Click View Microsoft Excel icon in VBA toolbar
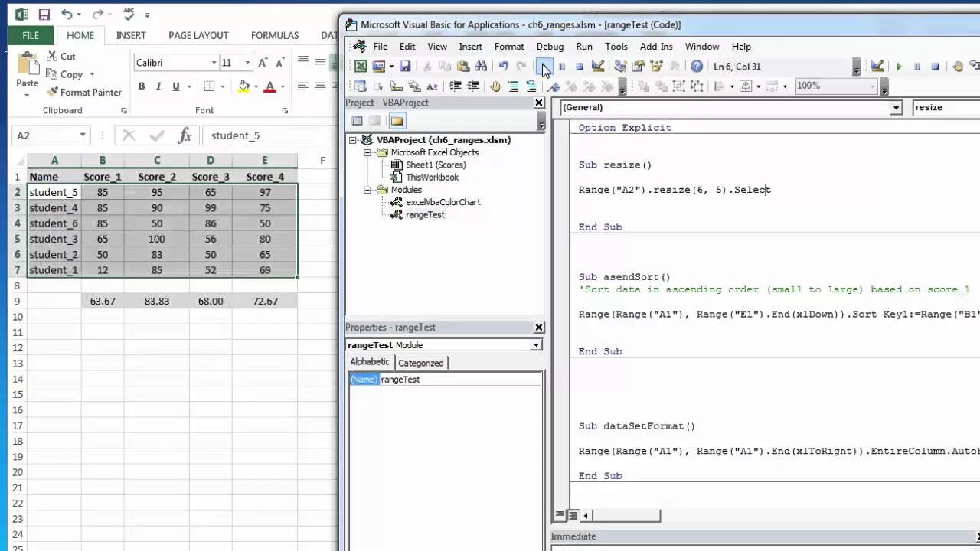This screenshot has height=551, width=980. 361,67
